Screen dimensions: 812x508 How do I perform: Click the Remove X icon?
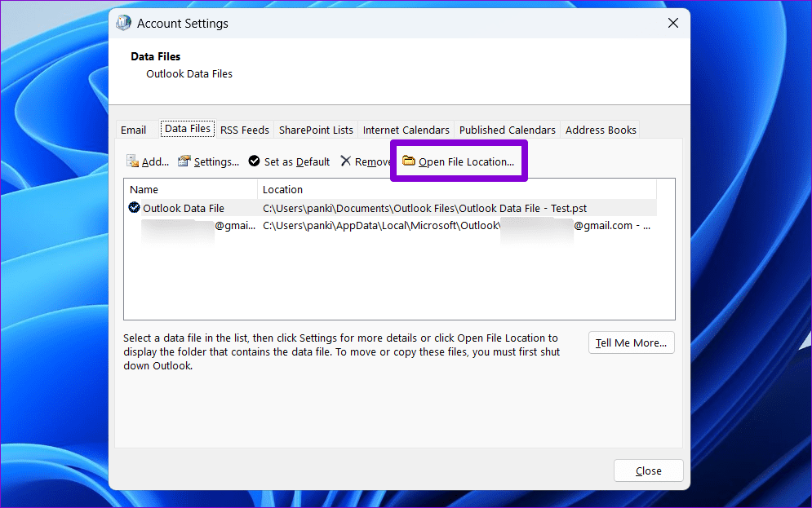click(345, 161)
